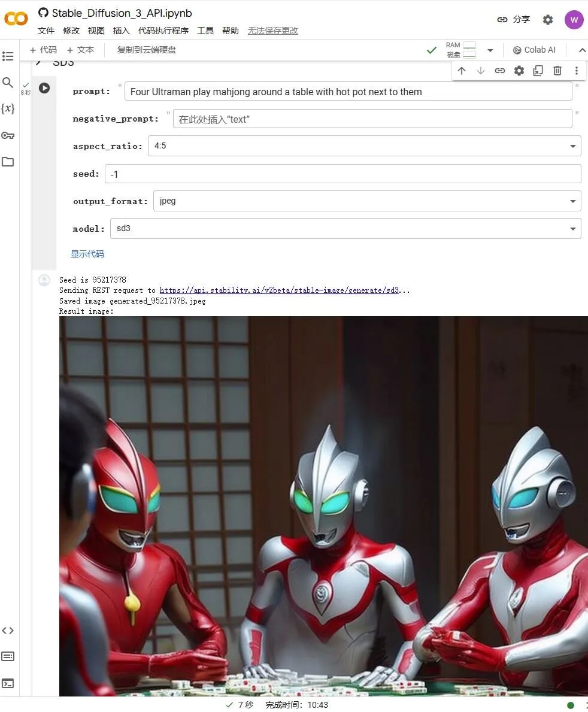Viewport: 588px width, 712px height.
Task: Open cell settings gear icon
Action: [x=519, y=71]
